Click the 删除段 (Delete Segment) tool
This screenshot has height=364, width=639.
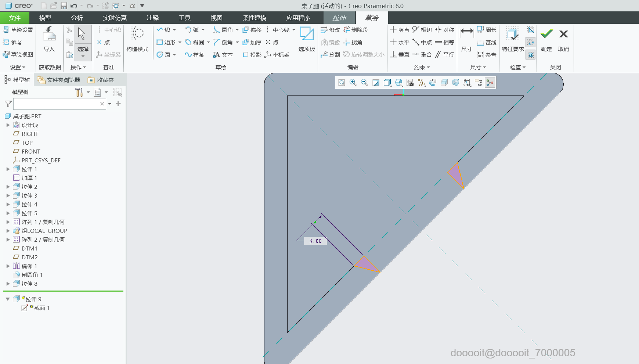(355, 30)
